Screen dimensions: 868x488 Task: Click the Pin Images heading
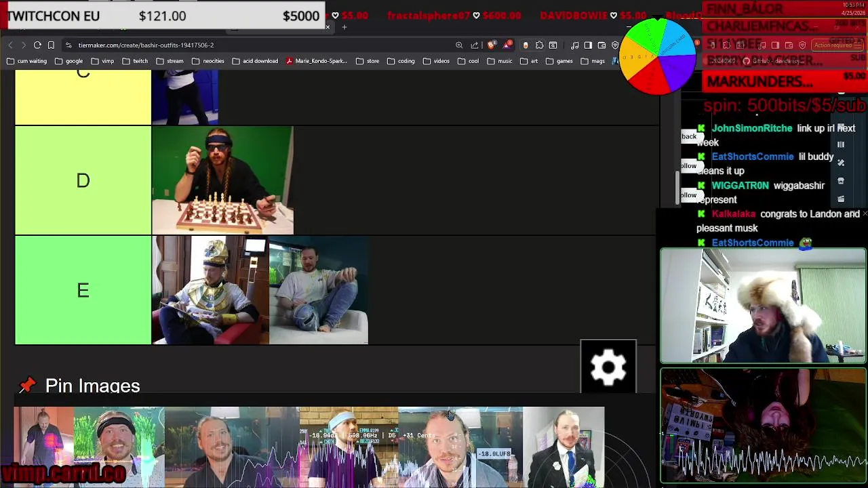(92, 386)
